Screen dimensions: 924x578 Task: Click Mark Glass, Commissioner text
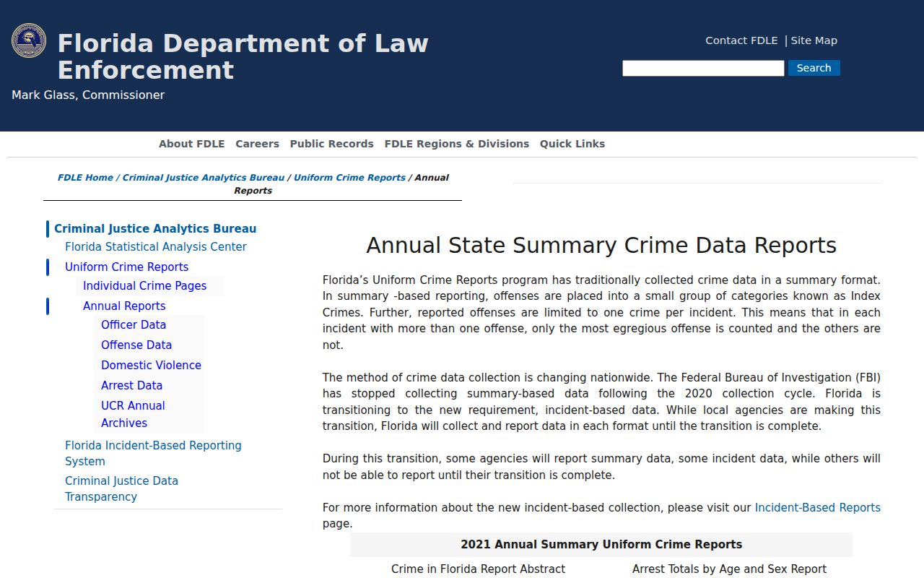click(x=88, y=95)
